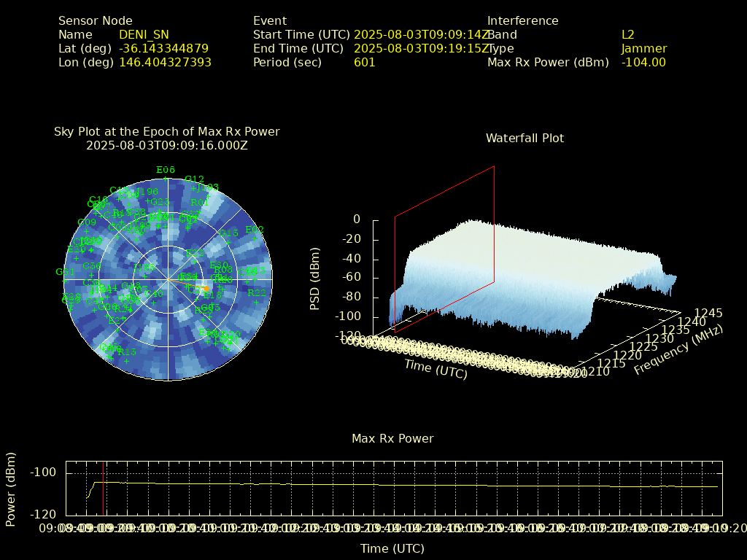Click the latitude value -36.143344879
This screenshot has height=560, width=747.
(x=163, y=49)
